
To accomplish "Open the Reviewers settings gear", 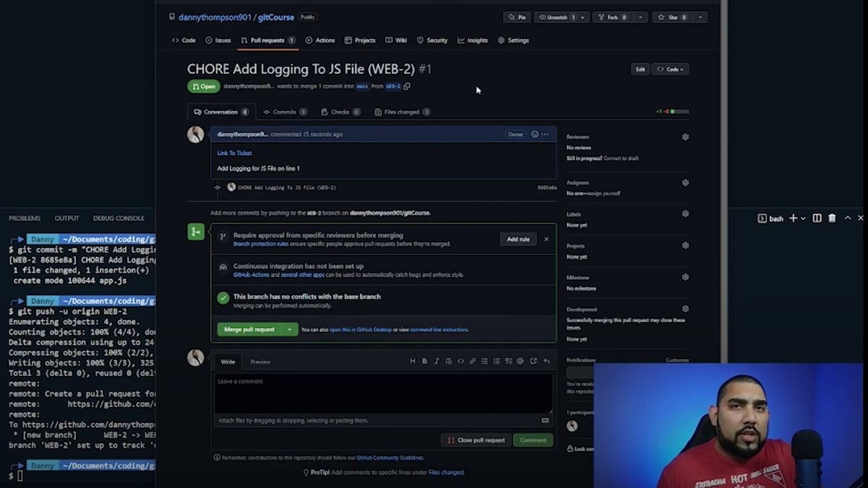I will [x=685, y=137].
